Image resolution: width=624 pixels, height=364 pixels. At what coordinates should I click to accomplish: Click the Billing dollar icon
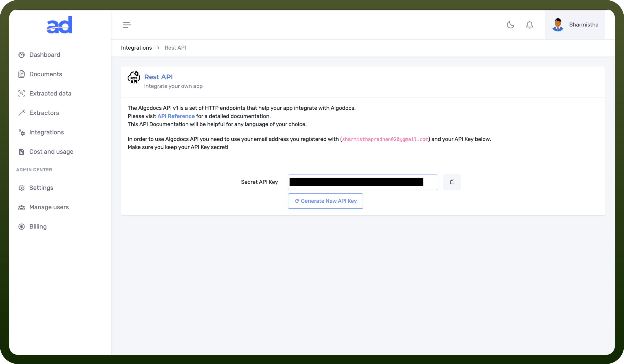[x=22, y=227]
